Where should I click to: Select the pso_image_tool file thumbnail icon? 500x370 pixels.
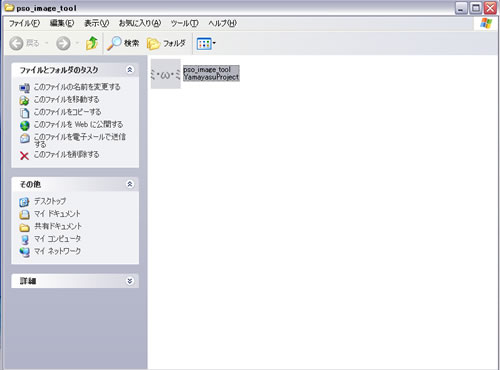point(165,74)
